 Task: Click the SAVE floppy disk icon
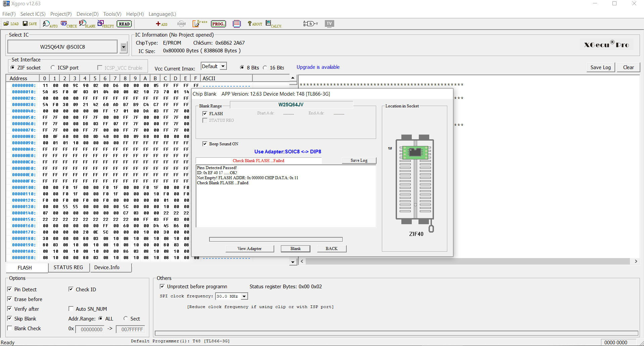click(30, 24)
